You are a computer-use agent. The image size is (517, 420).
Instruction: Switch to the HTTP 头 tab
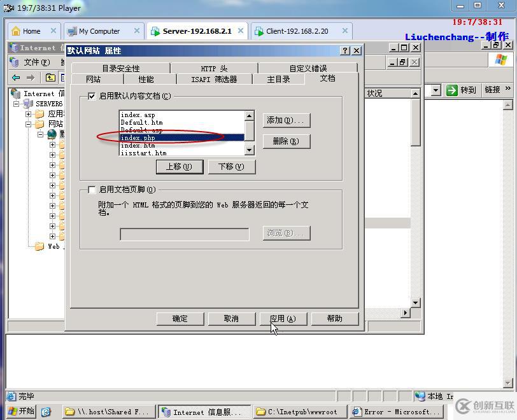[214, 68]
